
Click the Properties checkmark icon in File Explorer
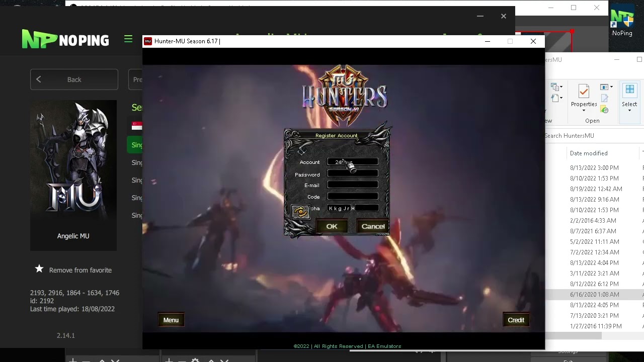(584, 91)
